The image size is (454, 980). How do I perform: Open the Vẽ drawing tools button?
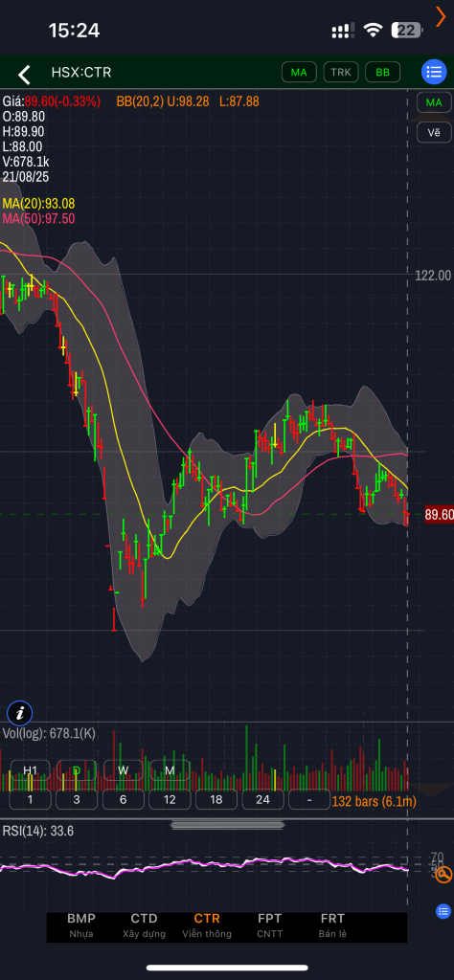[x=434, y=132]
